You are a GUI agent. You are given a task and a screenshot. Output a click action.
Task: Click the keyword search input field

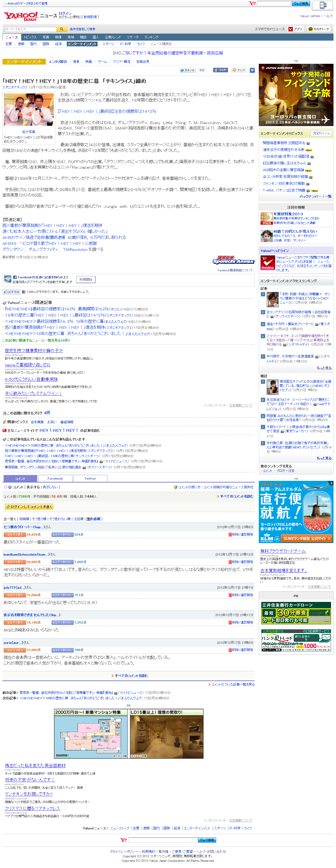pyautogui.click(x=30, y=29)
